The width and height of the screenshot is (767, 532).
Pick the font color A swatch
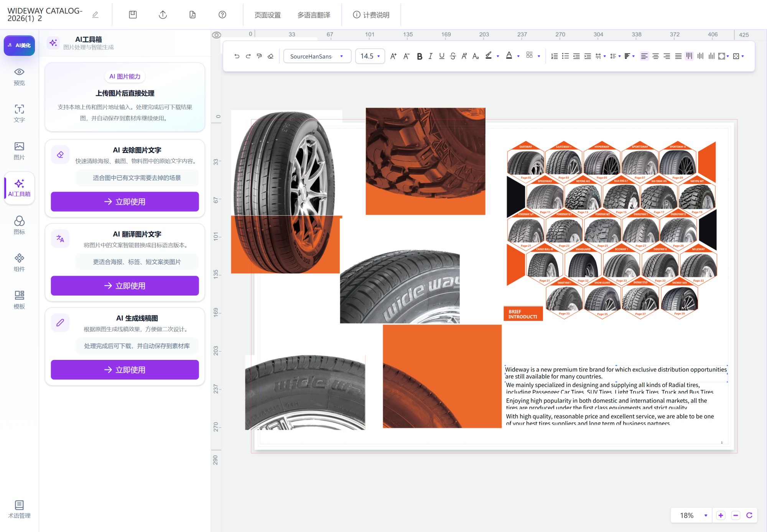(509, 56)
